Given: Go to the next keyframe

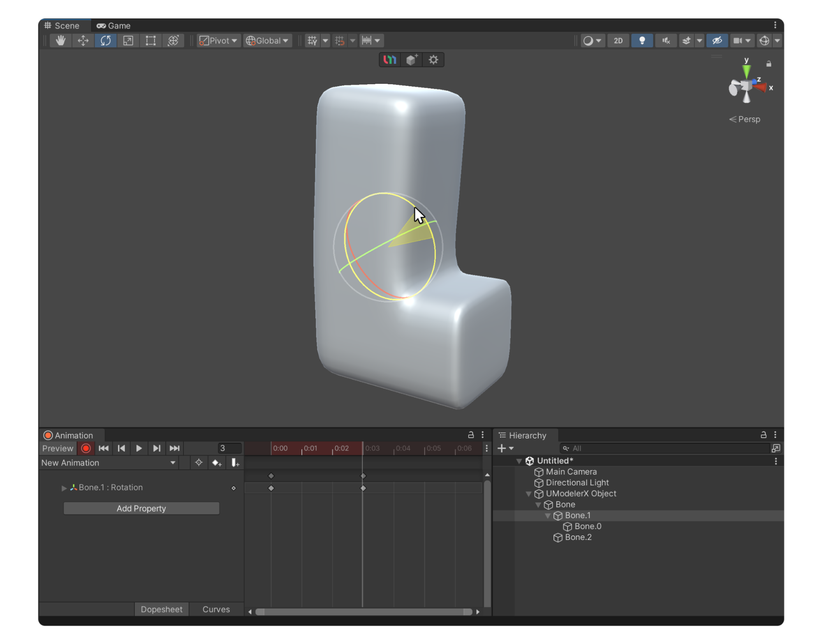Looking at the screenshot, I should pos(157,448).
